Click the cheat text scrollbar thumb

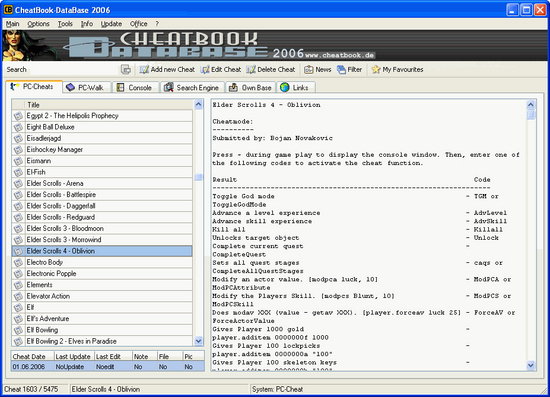[531, 115]
